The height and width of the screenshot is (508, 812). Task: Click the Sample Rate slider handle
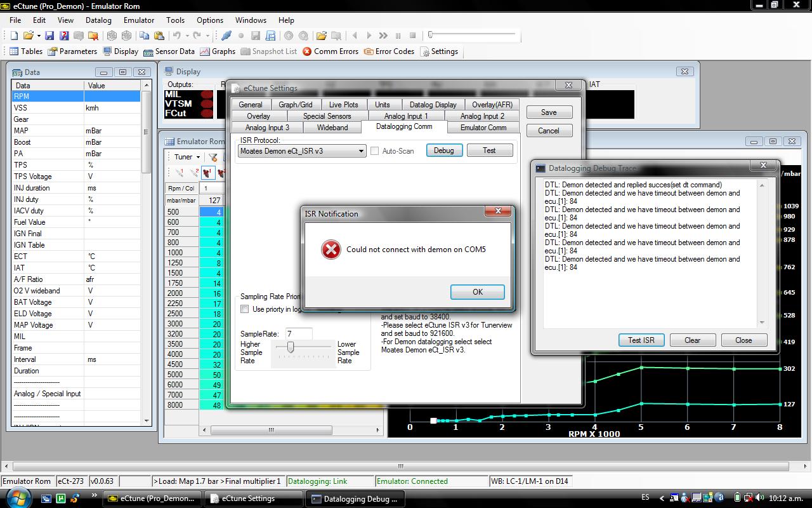(291, 347)
